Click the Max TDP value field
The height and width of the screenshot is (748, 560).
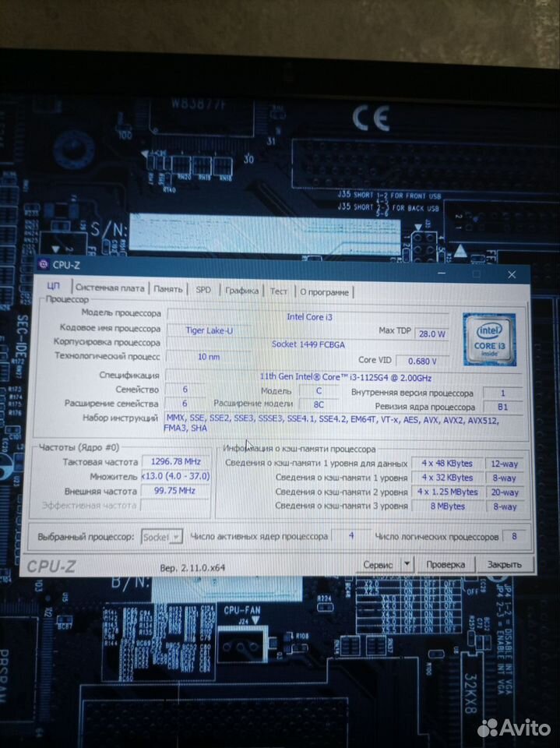tap(431, 333)
